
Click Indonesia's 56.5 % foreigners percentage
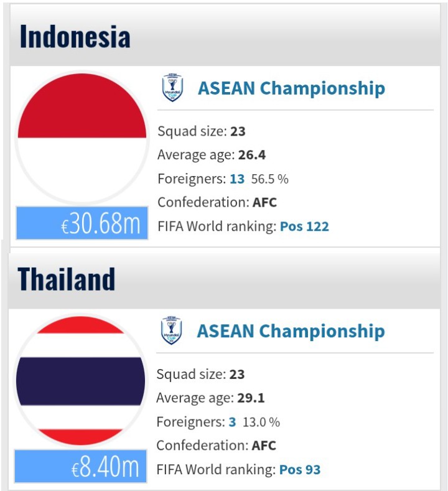[270, 179]
